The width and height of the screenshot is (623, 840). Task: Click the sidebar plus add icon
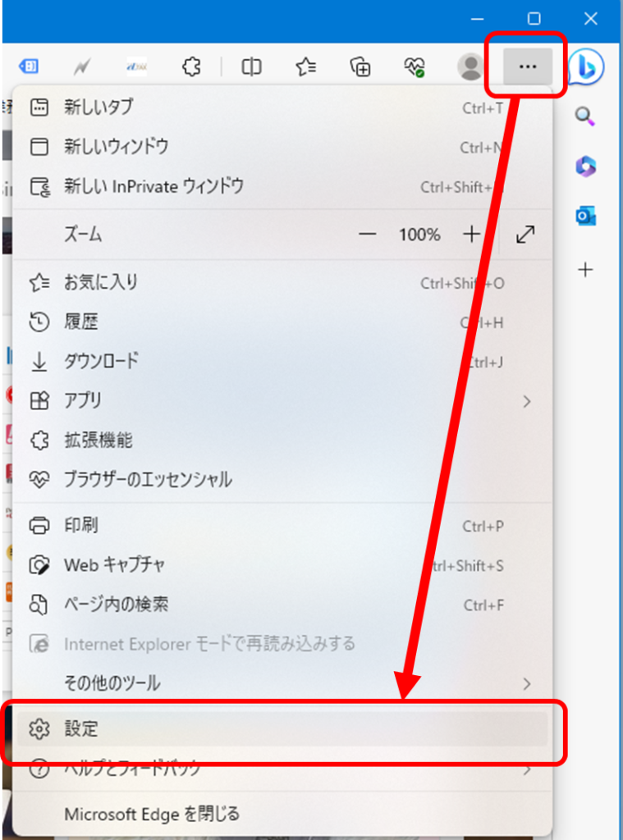585,269
